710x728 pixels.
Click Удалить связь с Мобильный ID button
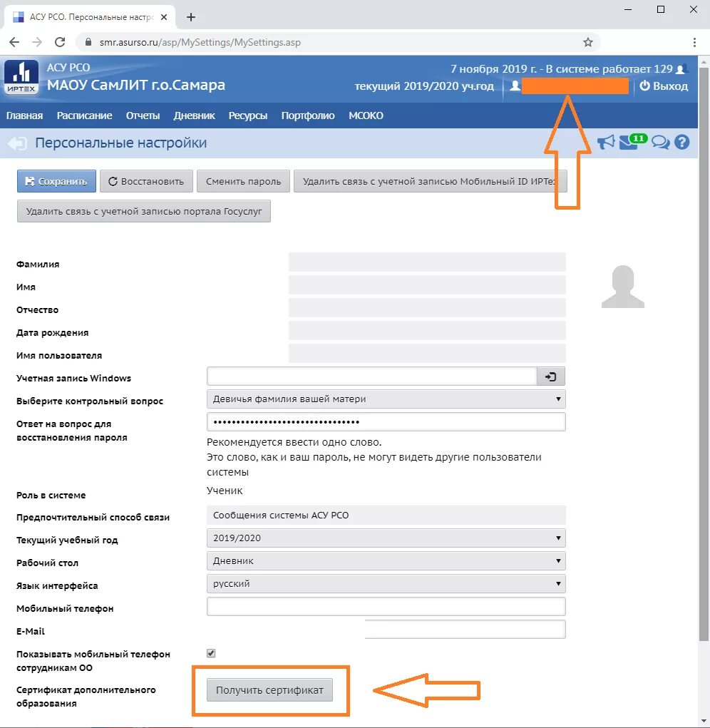(x=430, y=181)
